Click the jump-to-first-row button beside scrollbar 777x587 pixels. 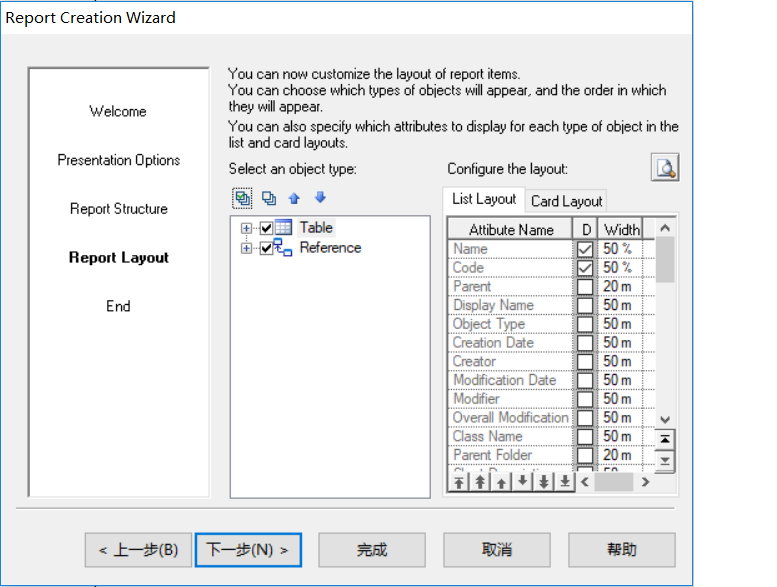click(665, 439)
